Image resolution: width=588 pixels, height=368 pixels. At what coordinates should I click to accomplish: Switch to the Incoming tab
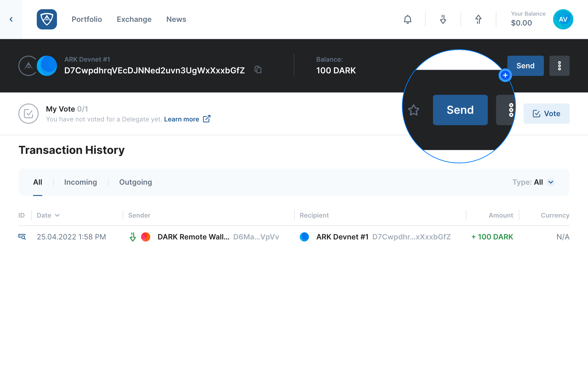tap(80, 182)
